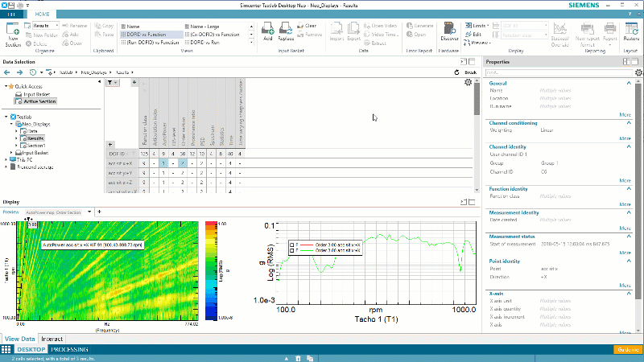Select Active Section in Quick Access
Viewport: 644px width, 362px height.
click(x=39, y=101)
